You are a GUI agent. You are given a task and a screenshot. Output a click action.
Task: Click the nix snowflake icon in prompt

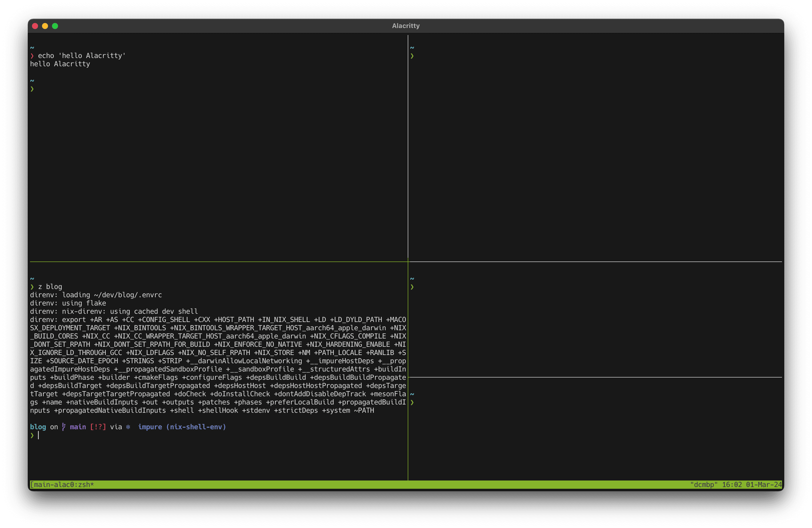point(128,427)
